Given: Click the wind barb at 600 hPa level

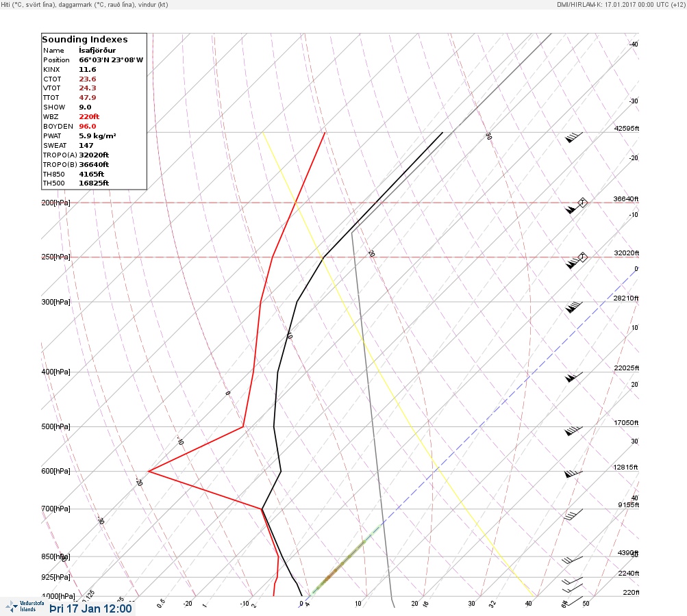Looking at the screenshot, I should click(574, 474).
